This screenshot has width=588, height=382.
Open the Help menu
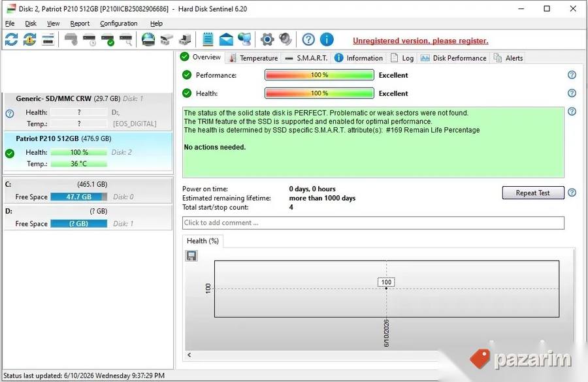156,24
